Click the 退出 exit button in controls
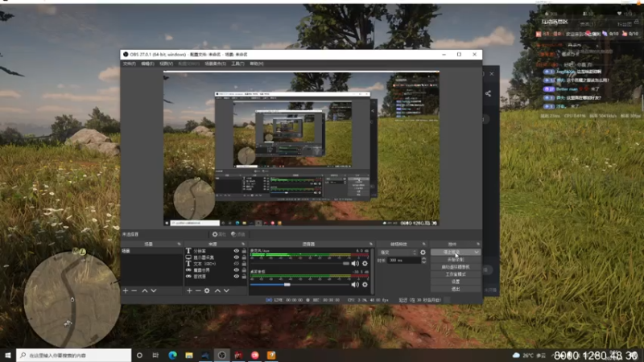Image resolution: width=644 pixels, height=362 pixels. pyautogui.click(x=456, y=289)
